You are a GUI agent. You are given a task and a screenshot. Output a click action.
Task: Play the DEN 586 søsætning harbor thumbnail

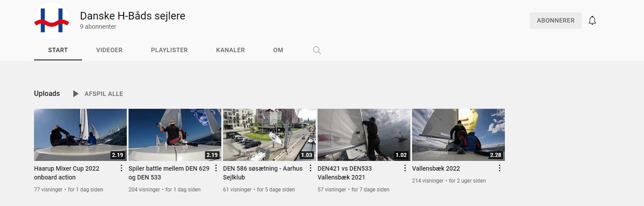click(x=269, y=135)
